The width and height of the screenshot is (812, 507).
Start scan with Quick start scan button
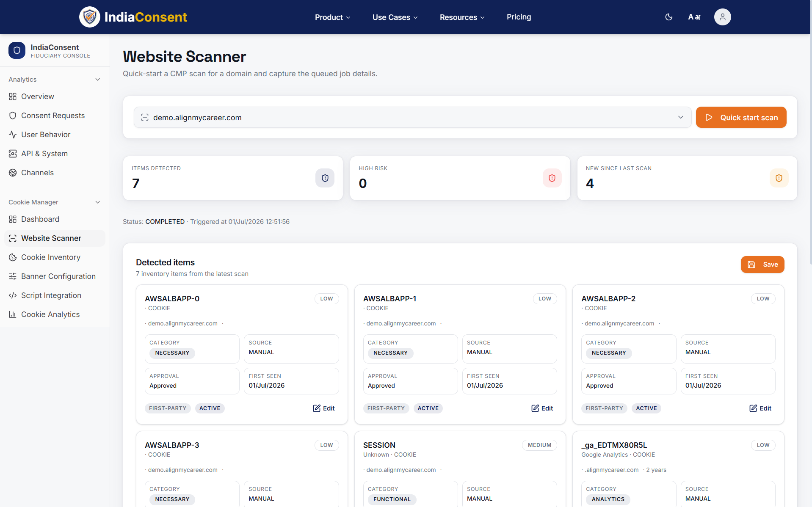(741, 117)
